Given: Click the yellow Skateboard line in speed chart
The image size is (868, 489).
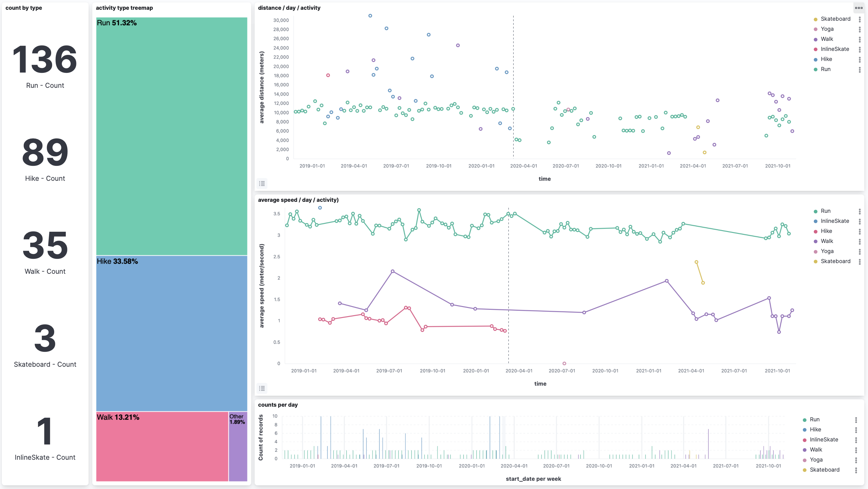Looking at the screenshot, I should [700, 273].
